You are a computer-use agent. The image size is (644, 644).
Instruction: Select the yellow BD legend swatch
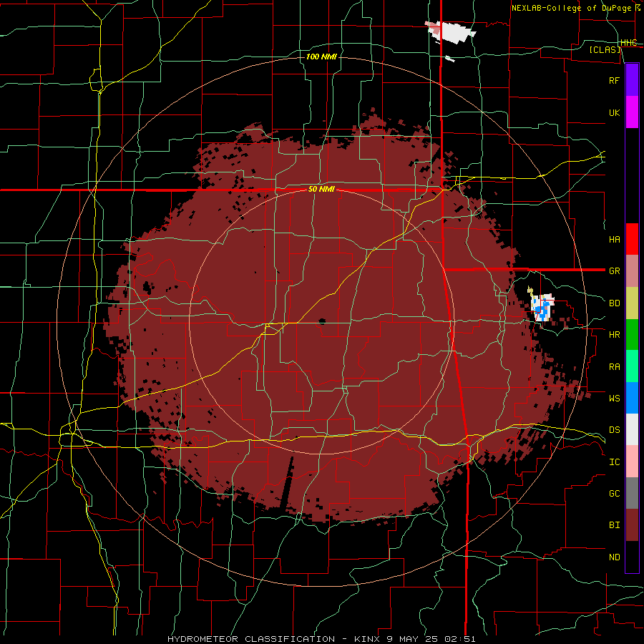pyautogui.click(x=632, y=303)
